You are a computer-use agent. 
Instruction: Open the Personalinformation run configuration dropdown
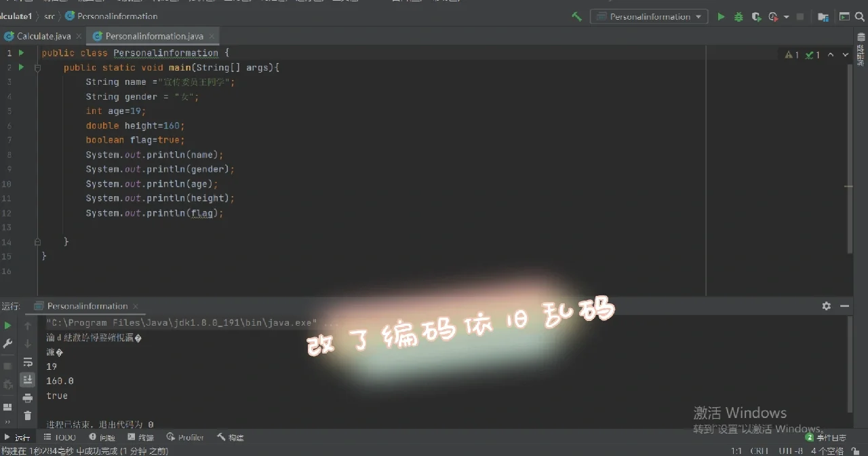click(x=649, y=16)
